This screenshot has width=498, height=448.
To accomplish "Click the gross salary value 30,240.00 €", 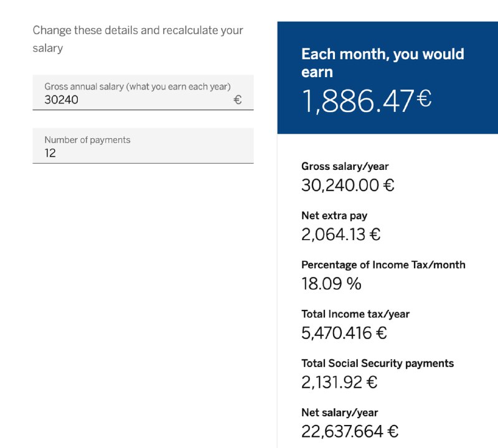I will tap(348, 185).
